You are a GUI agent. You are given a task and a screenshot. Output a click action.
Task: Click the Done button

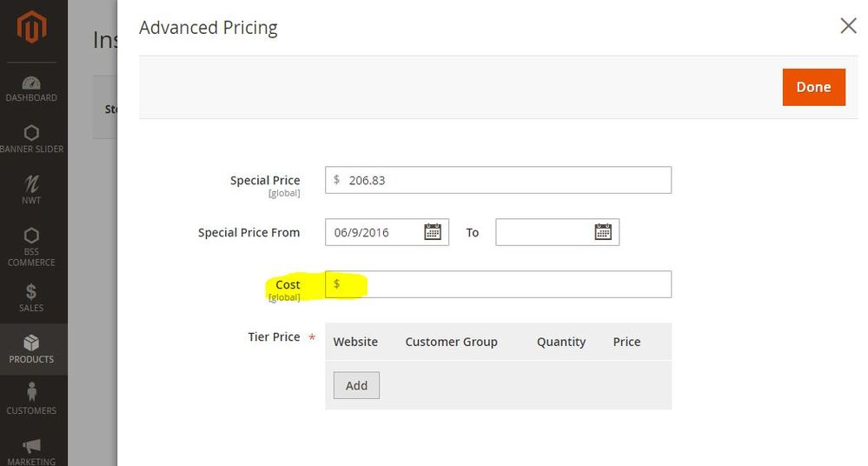(x=814, y=87)
